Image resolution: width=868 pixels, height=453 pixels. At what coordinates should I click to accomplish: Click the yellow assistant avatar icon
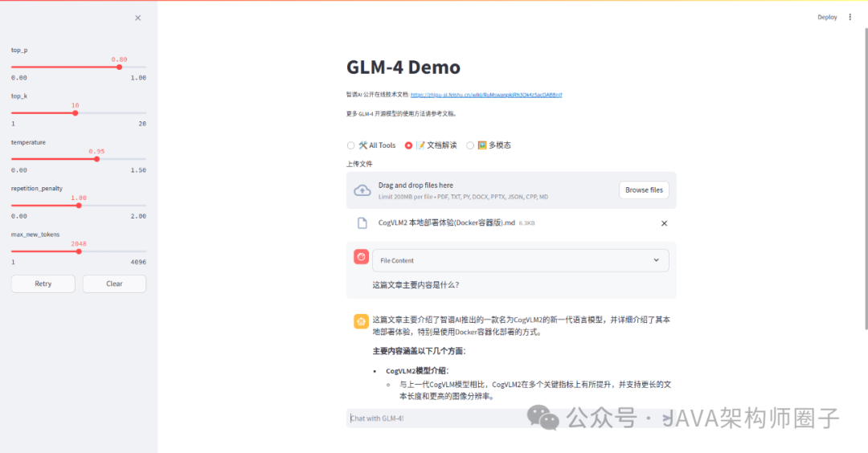pos(361,321)
